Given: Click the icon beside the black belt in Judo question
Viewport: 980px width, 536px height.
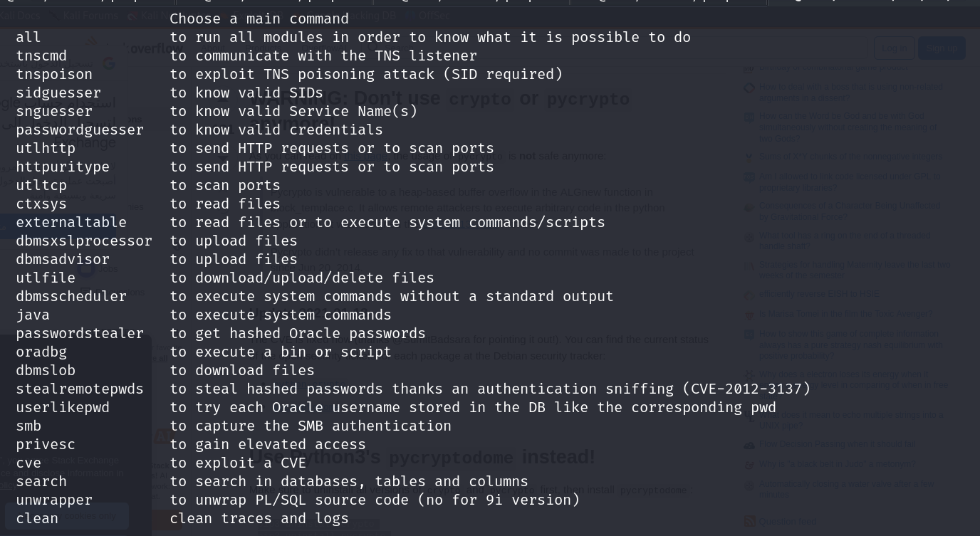Looking at the screenshot, I should (749, 465).
